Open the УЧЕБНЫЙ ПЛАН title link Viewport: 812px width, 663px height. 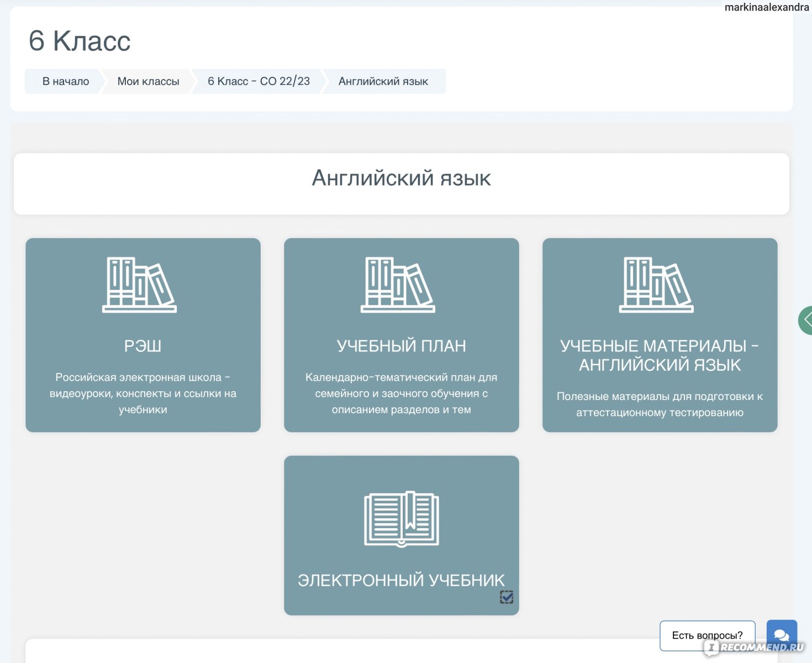[x=402, y=346]
